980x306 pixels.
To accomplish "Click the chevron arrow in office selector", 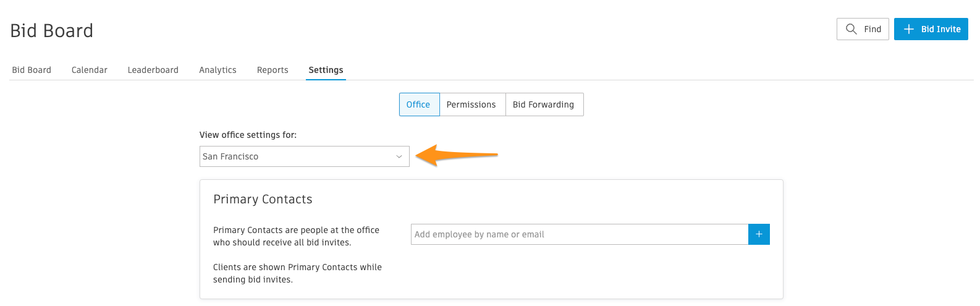I will [x=399, y=156].
